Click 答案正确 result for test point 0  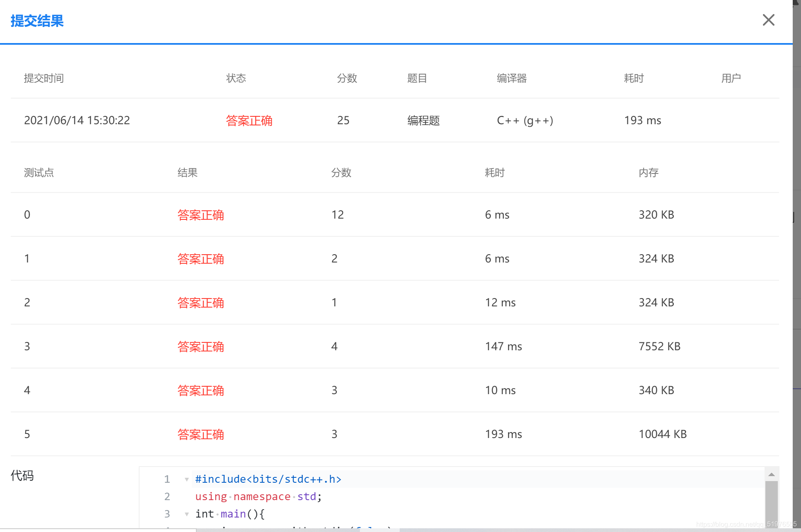click(201, 215)
